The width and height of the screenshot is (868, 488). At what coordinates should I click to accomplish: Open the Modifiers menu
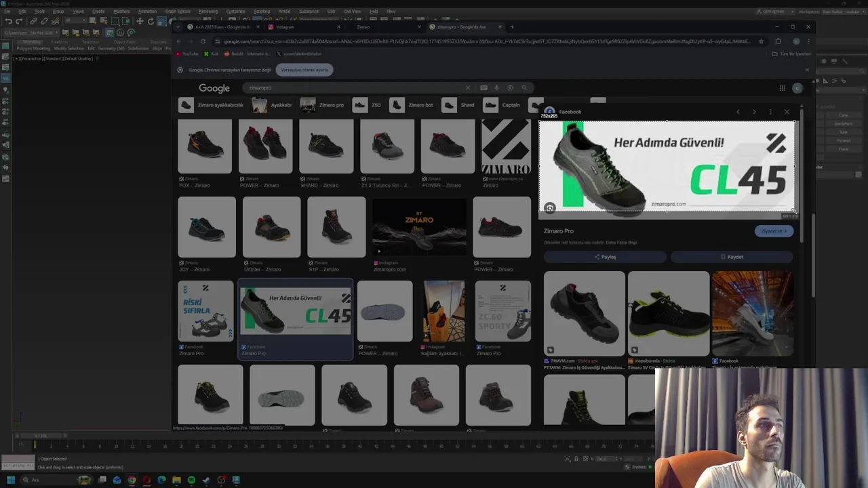pyautogui.click(x=121, y=12)
